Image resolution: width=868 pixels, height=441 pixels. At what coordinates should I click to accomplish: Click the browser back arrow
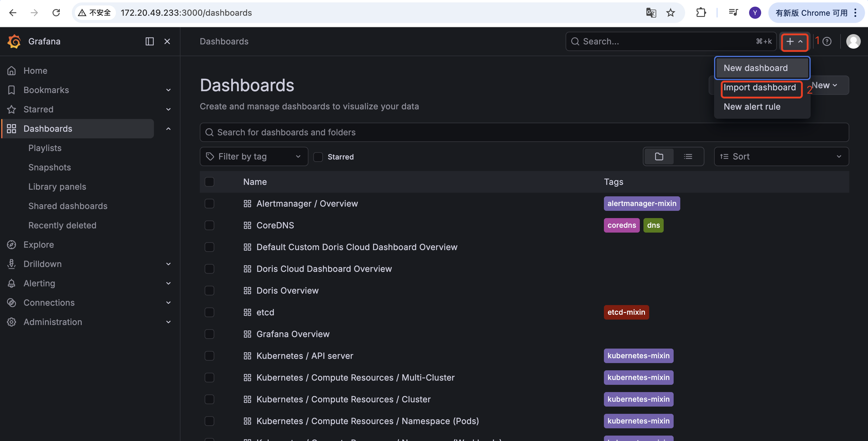coord(13,13)
